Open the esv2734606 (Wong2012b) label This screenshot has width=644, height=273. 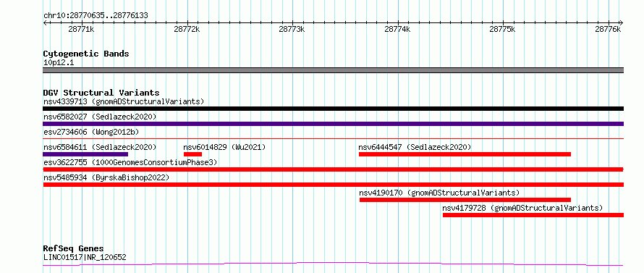(91, 132)
